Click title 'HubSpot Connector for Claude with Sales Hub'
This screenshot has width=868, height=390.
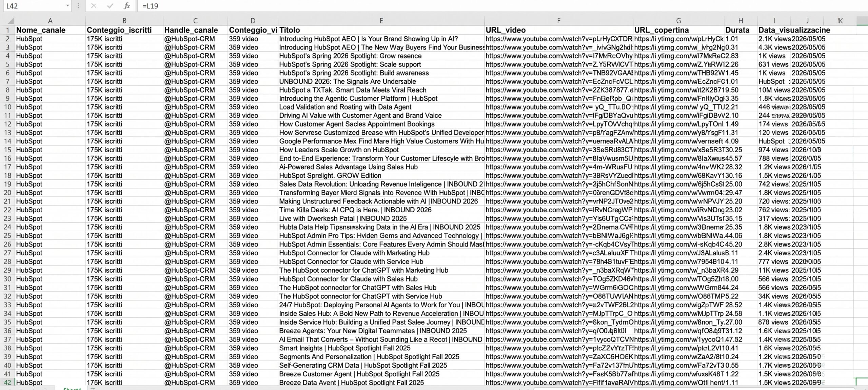348,279
